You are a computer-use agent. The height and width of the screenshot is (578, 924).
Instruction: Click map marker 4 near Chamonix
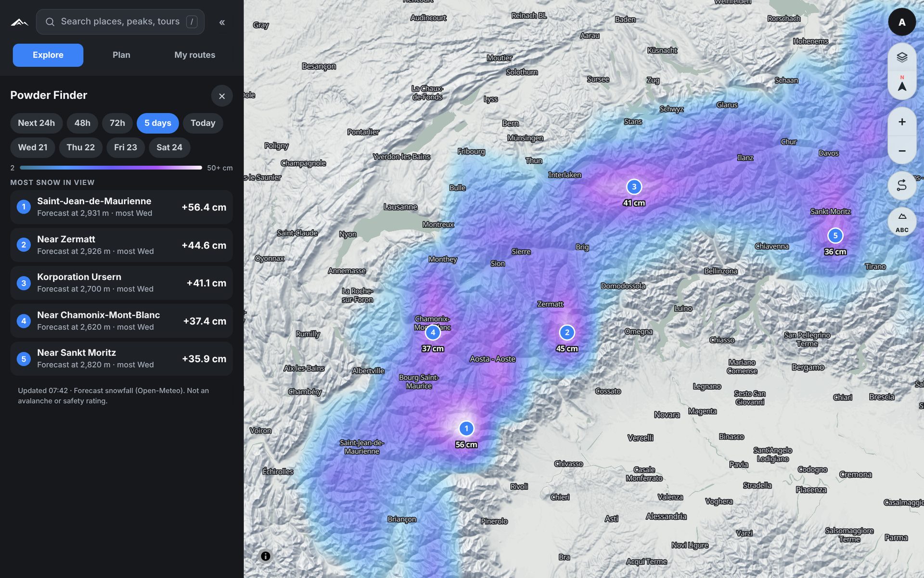coord(433,332)
